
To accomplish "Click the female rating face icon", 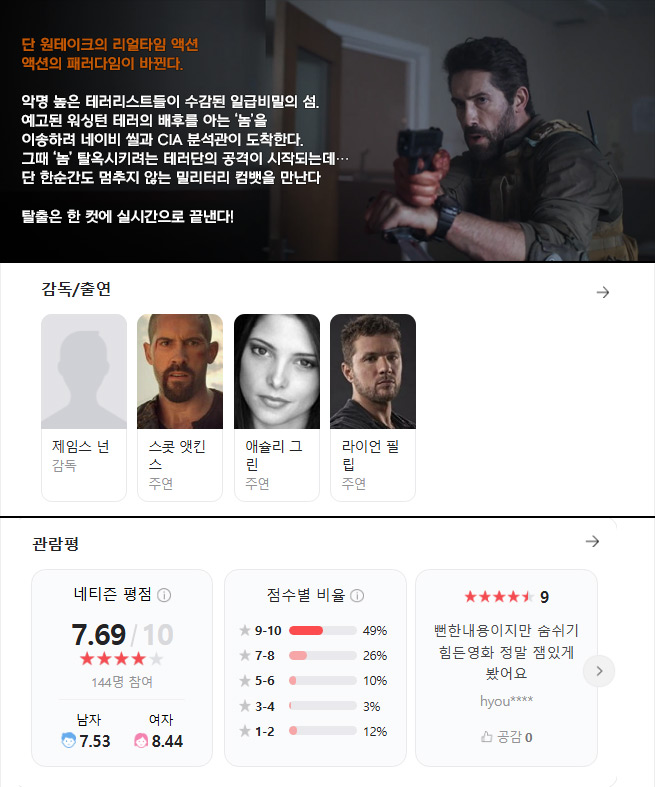I will (141, 741).
